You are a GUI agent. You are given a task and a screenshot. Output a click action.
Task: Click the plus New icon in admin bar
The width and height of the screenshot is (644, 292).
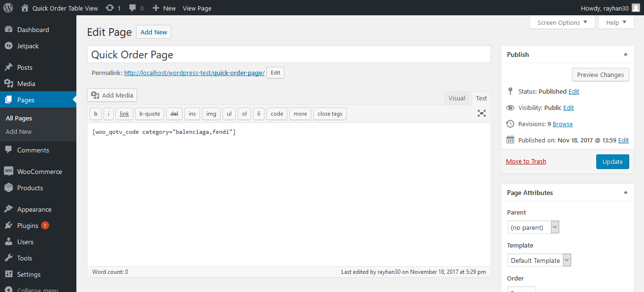[156, 8]
